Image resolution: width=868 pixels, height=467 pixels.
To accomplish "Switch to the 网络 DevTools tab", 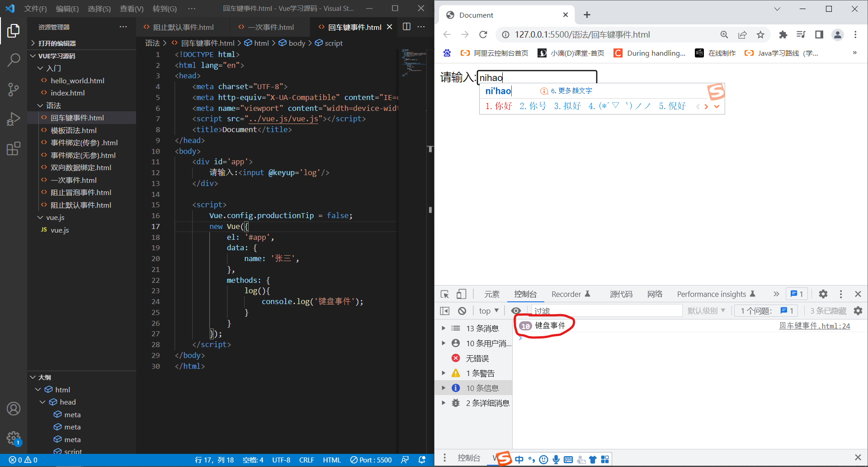I will click(x=655, y=294).
